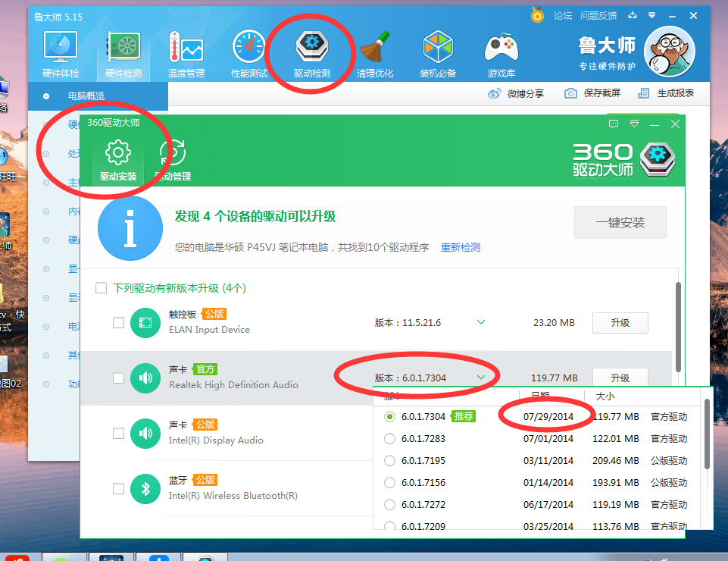Check the Realtek High Definition Audio box
The width and height of the screenshot is (728, 561).
(118, 378)
